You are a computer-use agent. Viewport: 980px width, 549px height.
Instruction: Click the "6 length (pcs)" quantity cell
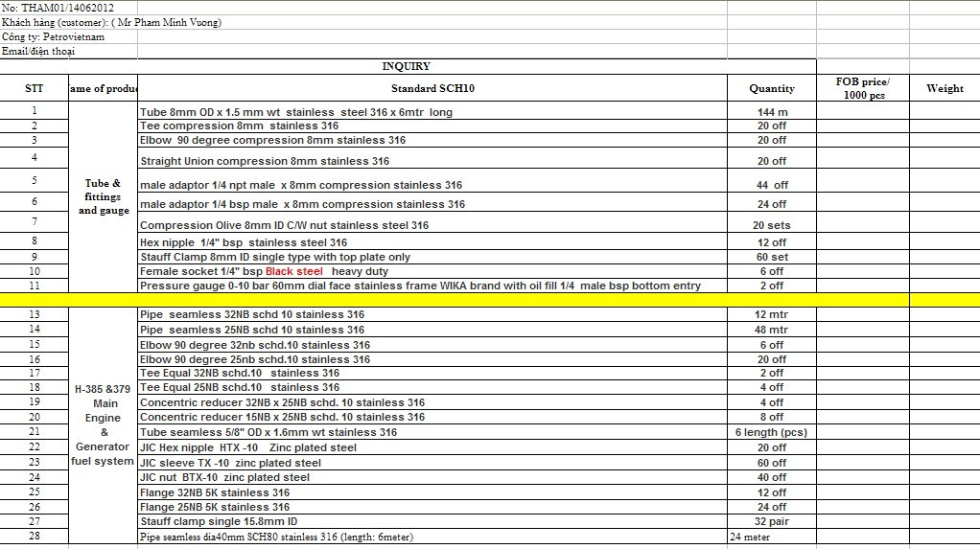pyautogui.click(x=771, y=432)
